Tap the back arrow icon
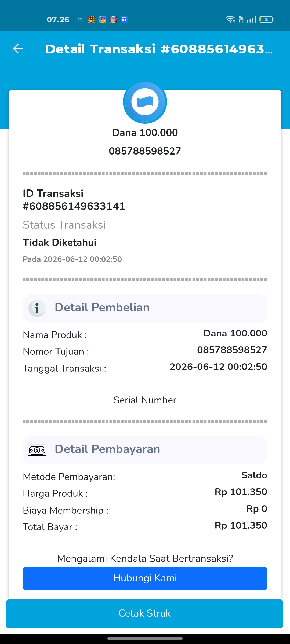This screenshot has width=290, height=644. click(x=18, y=49)
